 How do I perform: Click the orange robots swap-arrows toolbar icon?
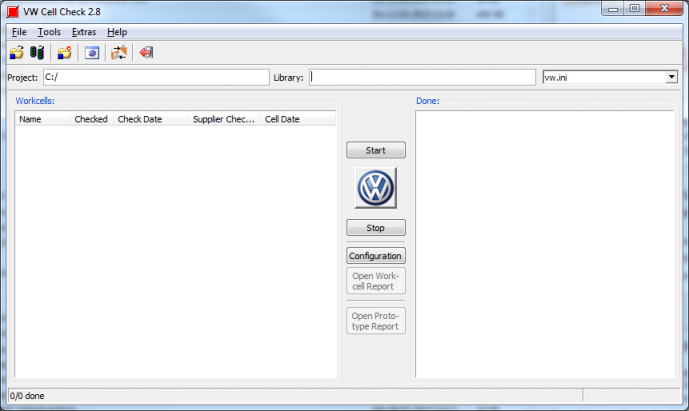pyautogui.click(x=119, y=53)
